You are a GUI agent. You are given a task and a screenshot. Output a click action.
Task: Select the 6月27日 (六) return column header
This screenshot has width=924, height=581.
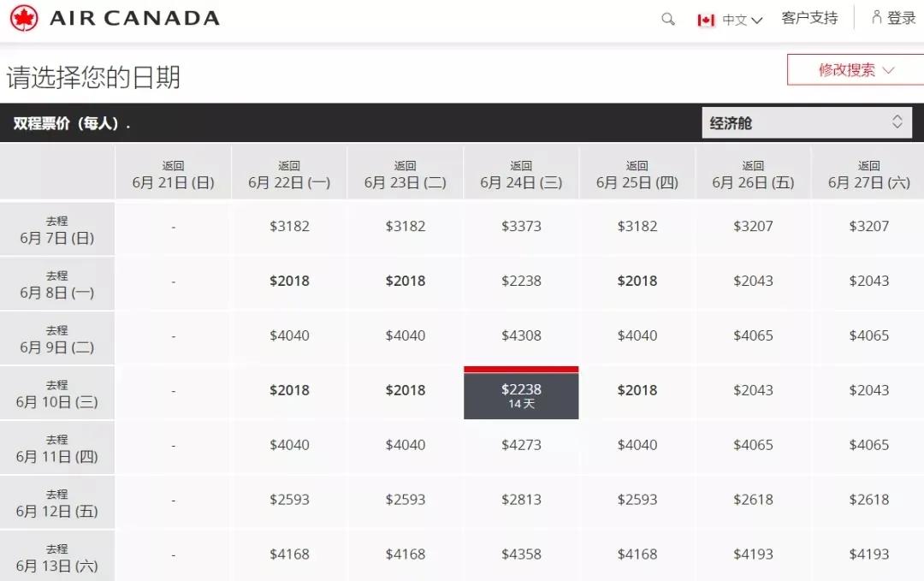tap(868, 175)
